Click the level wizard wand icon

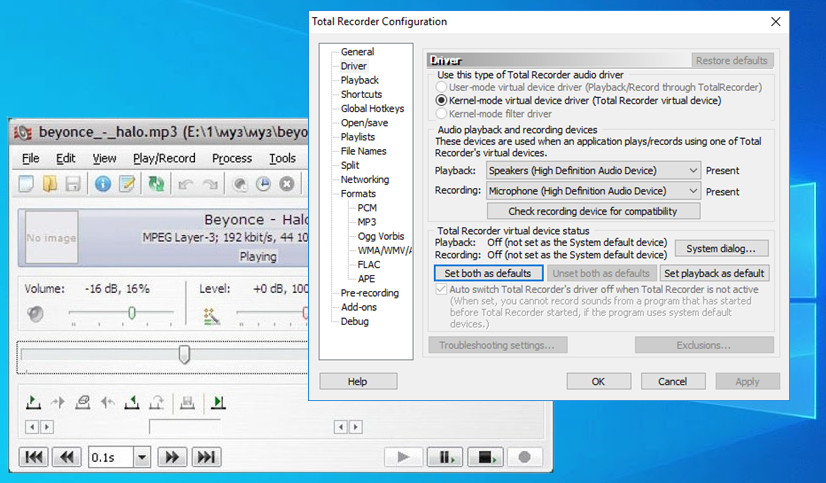[x=211, y=315]
